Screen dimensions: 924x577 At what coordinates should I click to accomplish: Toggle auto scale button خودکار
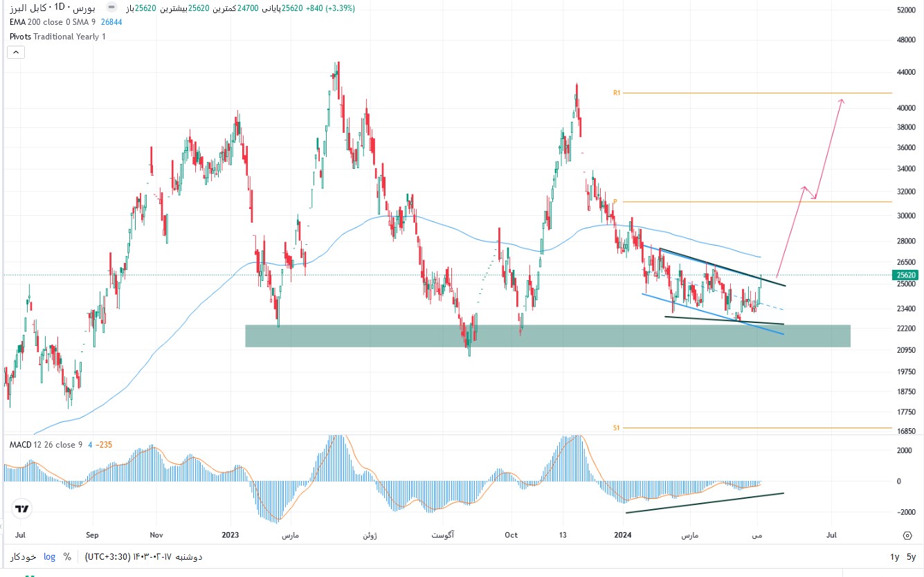pos(22,556)
